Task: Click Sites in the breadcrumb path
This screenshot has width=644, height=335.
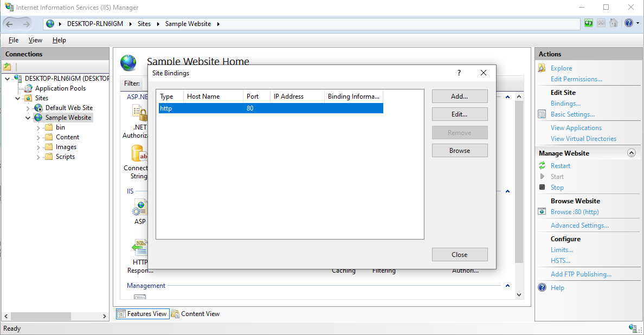Action: click(x=144, y=24)
